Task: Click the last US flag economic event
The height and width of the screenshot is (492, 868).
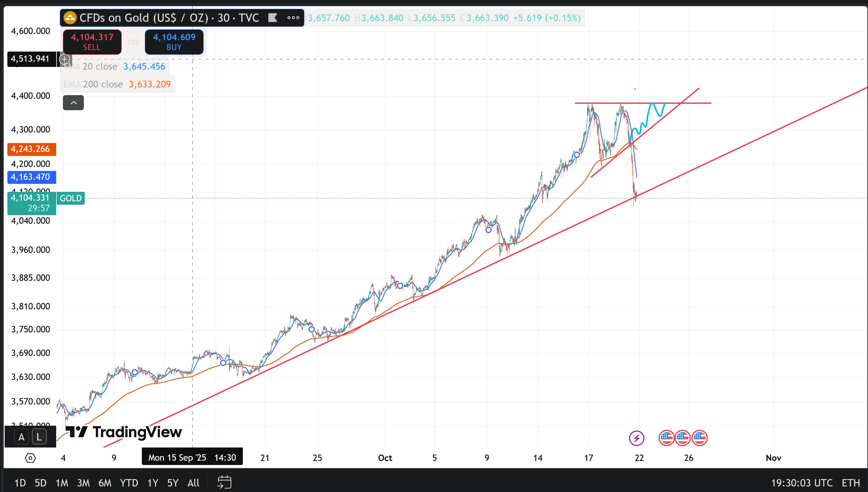Action: pos(699,438)
